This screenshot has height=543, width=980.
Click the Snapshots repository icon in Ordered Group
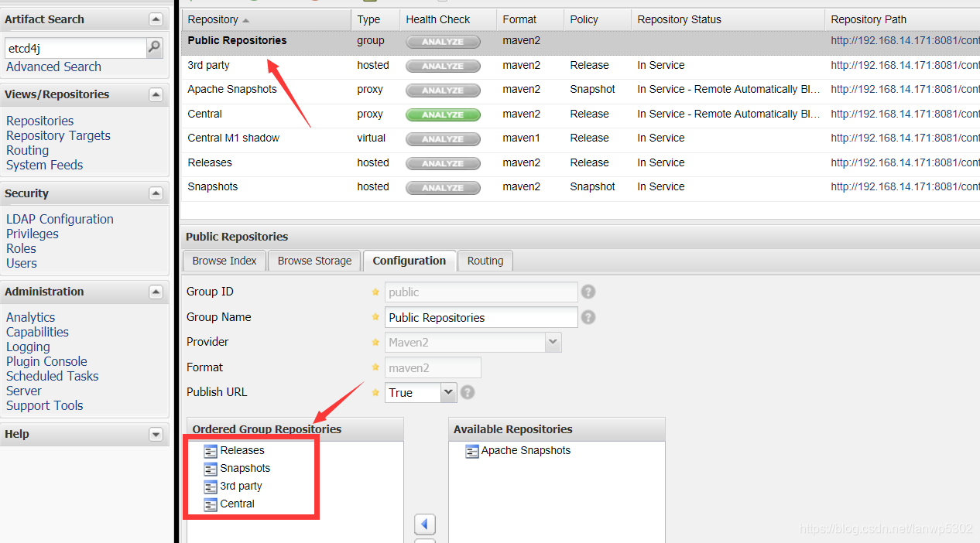tap(211, 469)
